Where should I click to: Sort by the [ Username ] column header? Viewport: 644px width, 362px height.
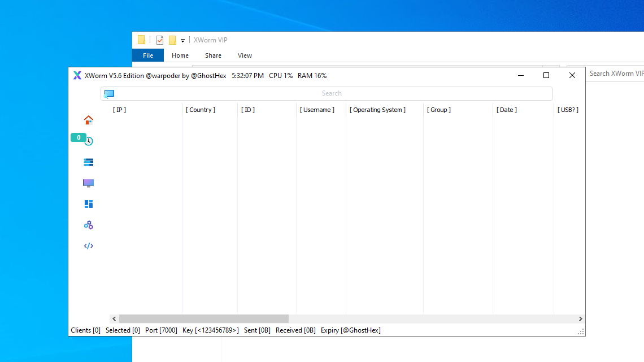[317, 110]
